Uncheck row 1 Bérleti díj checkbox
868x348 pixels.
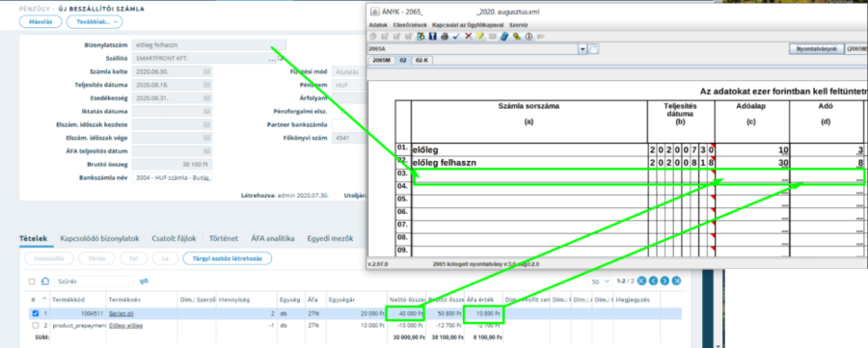[x=36, y=313]
